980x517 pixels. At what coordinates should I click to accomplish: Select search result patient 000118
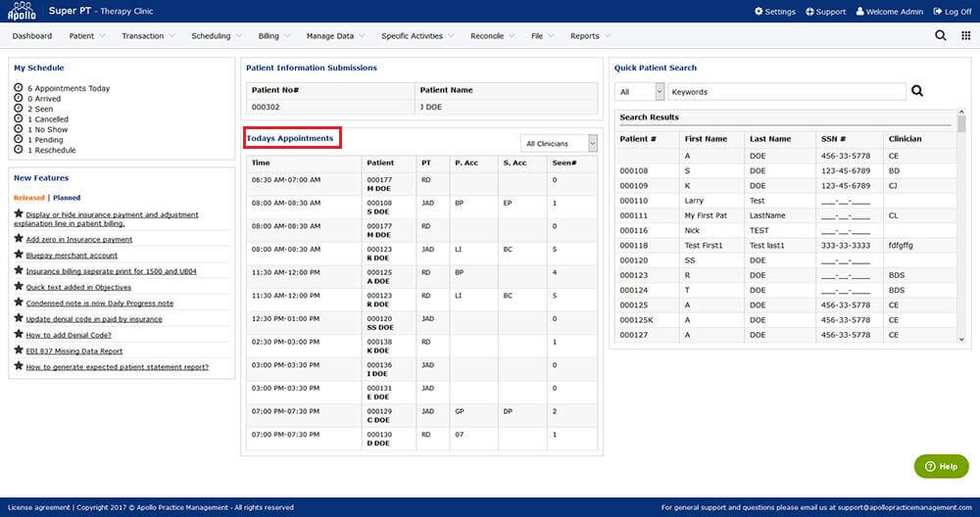pos(786,246)
